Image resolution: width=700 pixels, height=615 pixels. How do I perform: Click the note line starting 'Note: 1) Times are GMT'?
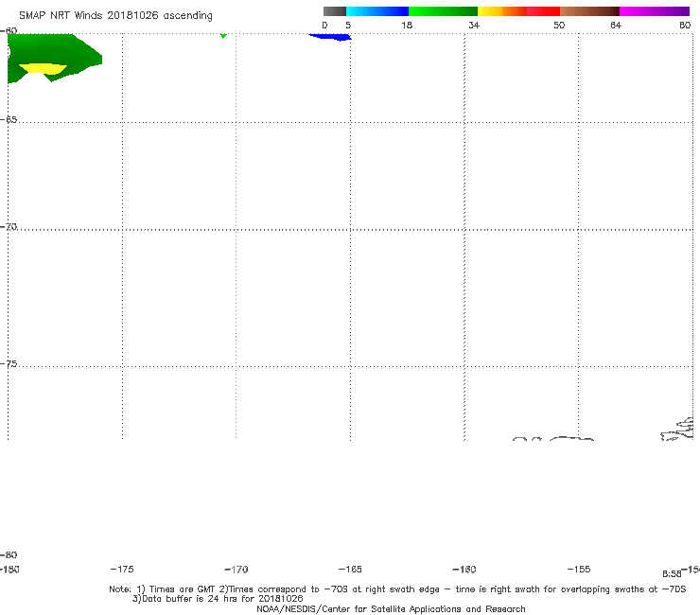point(397,589)
